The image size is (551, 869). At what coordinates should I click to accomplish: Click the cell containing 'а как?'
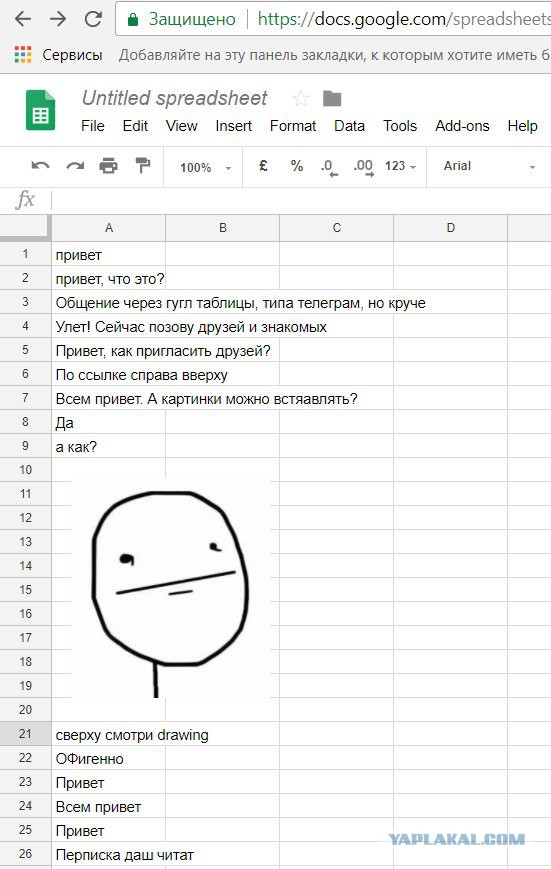[109, 446]
